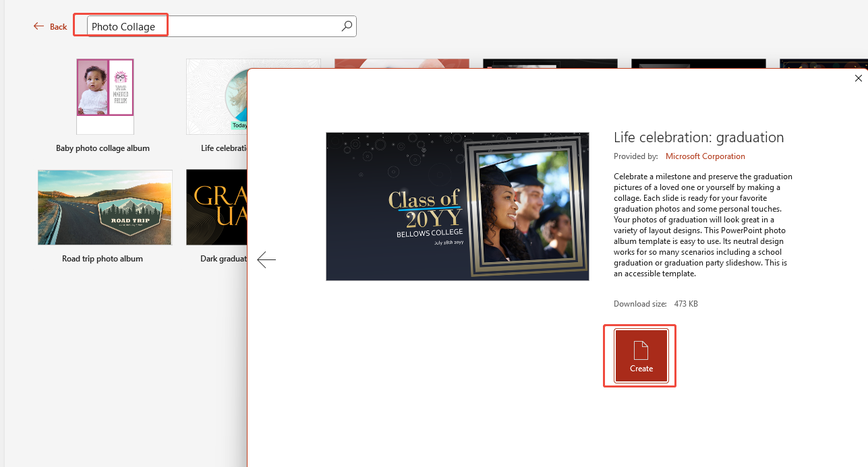Click the Download size information text
This screenshot has height=467, width=868.
[x=656, y=303]
